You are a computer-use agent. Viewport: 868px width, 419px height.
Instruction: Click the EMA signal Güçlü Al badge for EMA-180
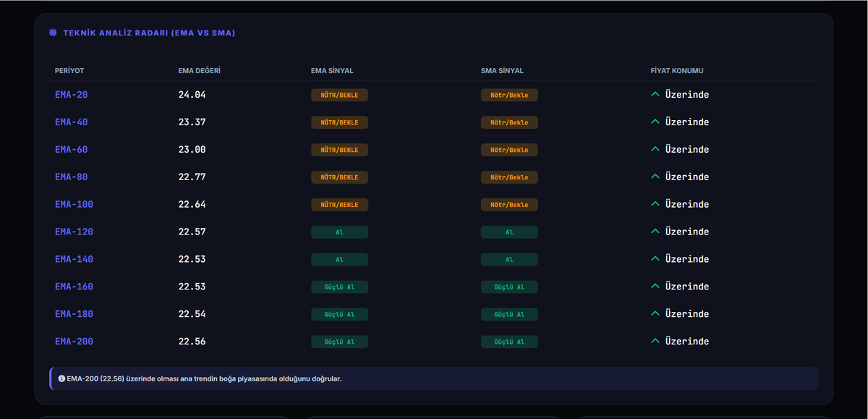[339, 314]
